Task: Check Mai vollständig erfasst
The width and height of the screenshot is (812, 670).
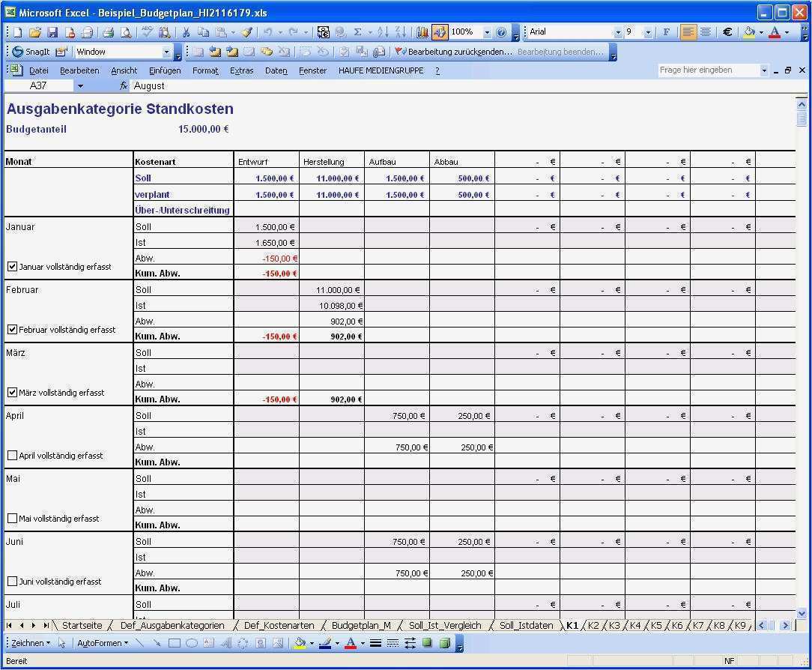Action: pyautogui.click(x=13, y=518)
